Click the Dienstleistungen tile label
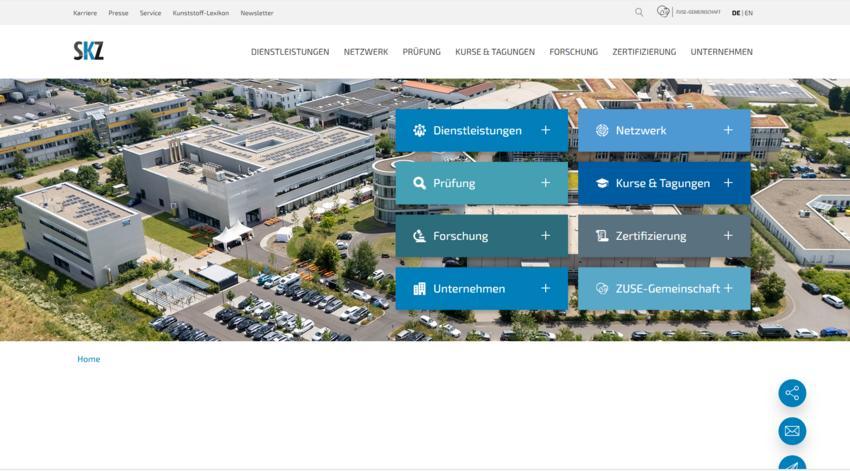This screenshot has width=850, height=471. point(477,131)
